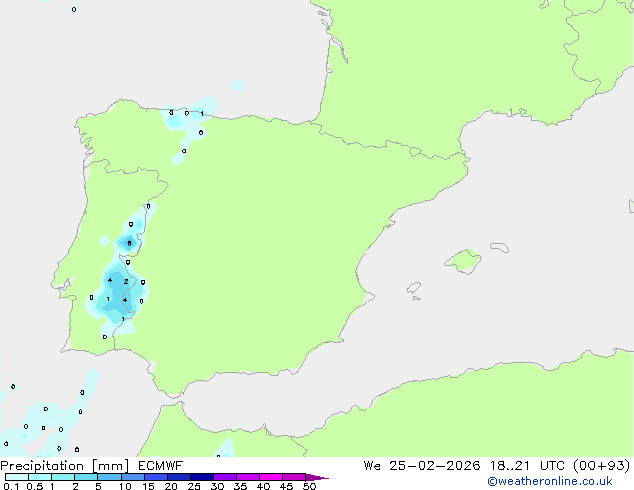Click the legend swatch between 2 and 5
Image resolution: width=634 pixels, height=490 pixels.
coord(86,477)
